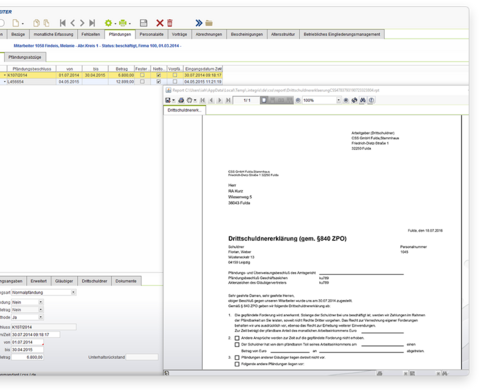Click the Eingangsdatum-Zeit column header
The height and width of the screenshot is (391, 480).
pos(203,69)
